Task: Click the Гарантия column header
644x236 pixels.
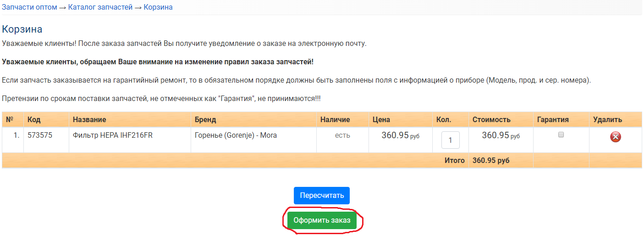Action: (553, 119)
